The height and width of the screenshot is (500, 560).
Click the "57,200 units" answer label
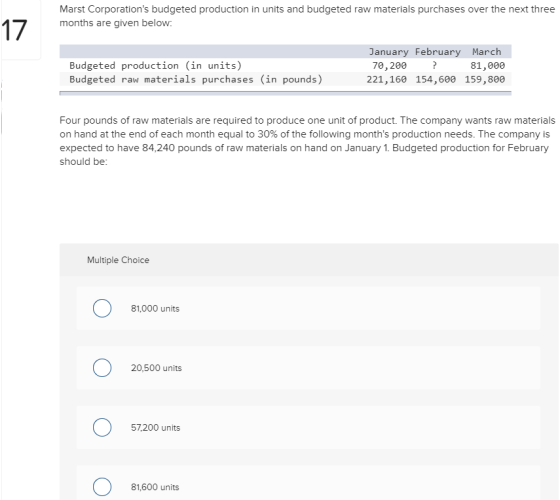[155, 428]
